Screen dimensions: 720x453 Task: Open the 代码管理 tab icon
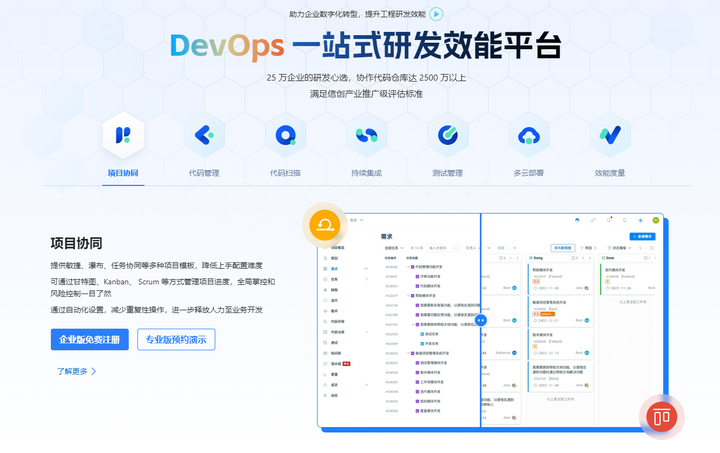(204, 135)
